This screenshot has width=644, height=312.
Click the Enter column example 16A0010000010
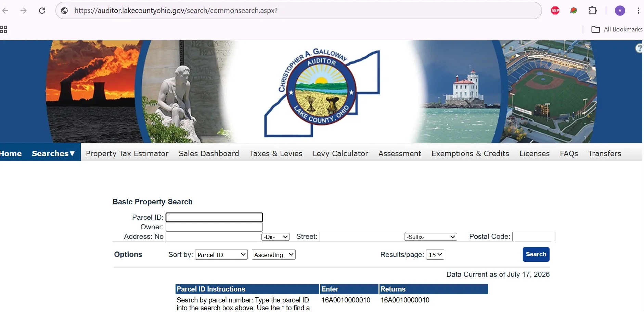346,300
